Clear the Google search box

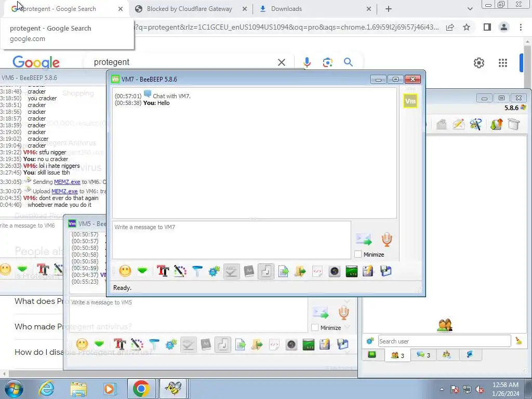pos(281,62)
